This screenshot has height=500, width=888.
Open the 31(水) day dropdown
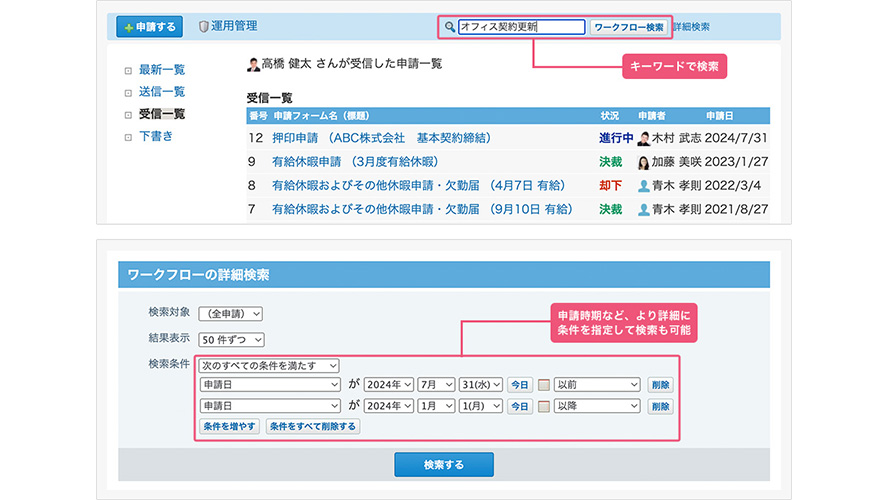tap(481, 384)
